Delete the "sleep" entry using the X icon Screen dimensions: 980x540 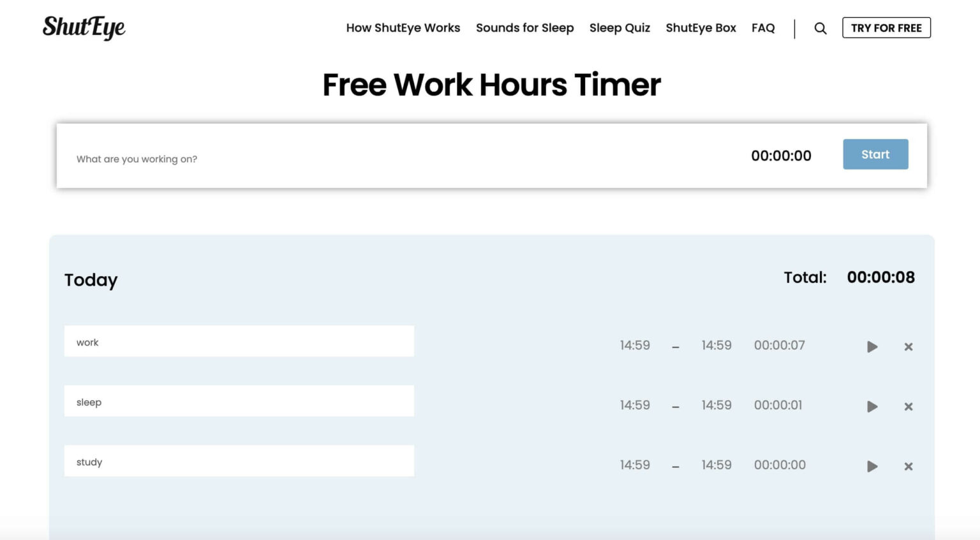[908, 406]
